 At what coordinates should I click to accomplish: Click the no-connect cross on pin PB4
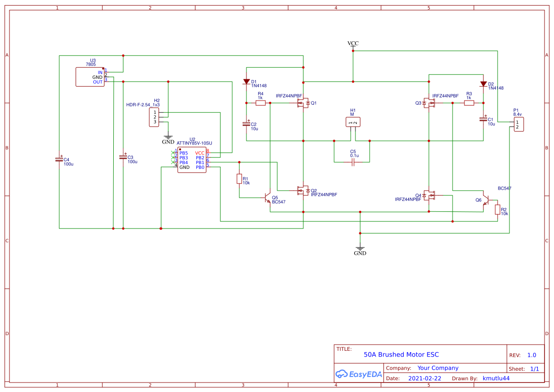tap(172, 163)
